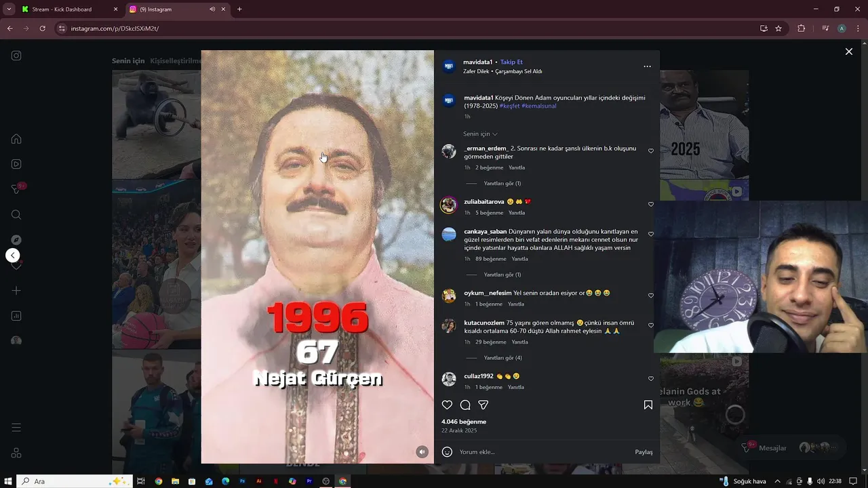The width and height of the screenshot is (868, 488).
Task: Open Photoshop from the taskbar
Action: (x=242, y=481)
